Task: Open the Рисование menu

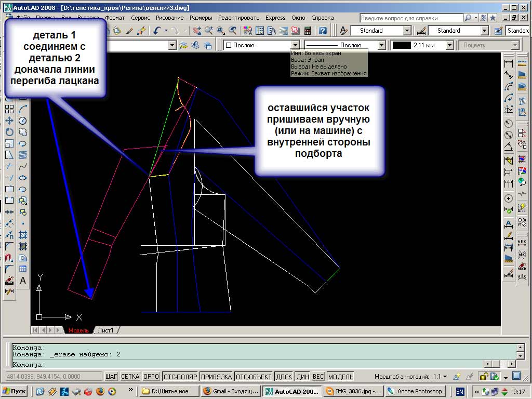Action: click(x=169, y=18)
